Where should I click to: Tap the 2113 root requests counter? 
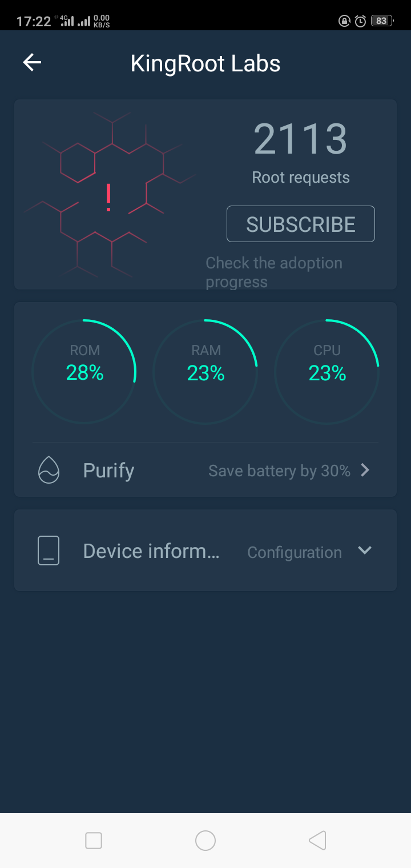click(300, 139)
